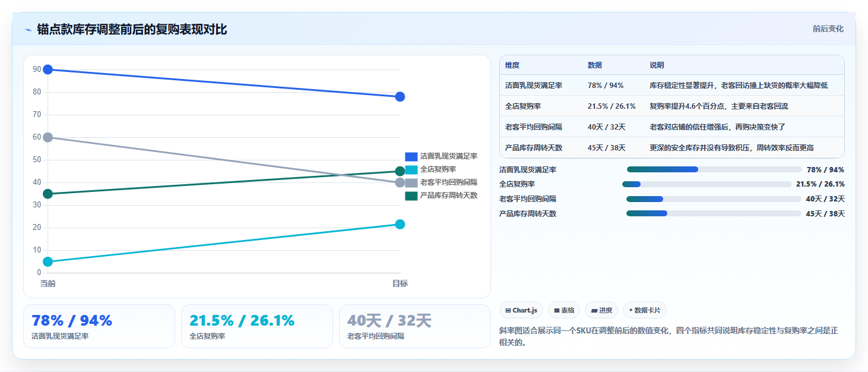Click the table data cell 40天 / 32天

(x=607, y=127)
